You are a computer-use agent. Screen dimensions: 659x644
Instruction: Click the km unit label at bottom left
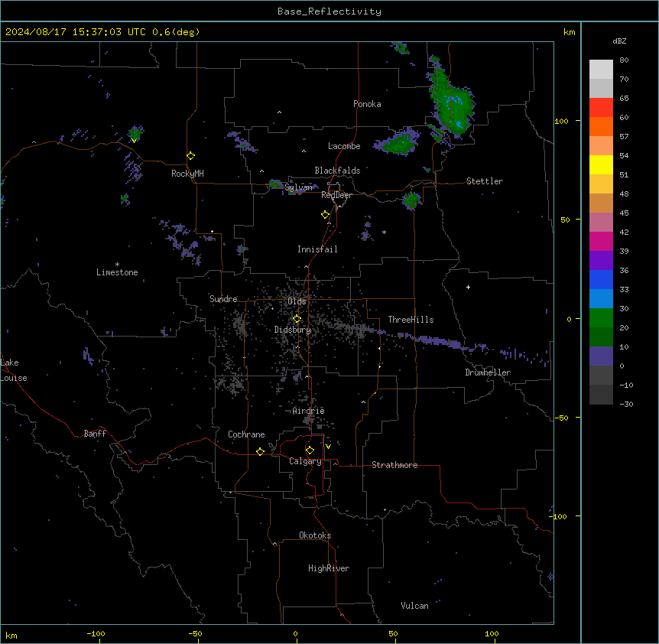point(11,635)
